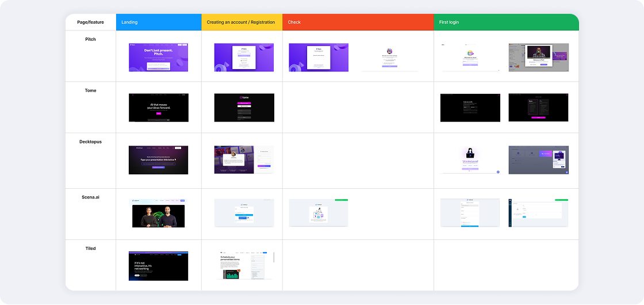The height and width of the screenshot is (305, 644).
Task: Click the "Tome" row label
Action: click(x=90, y=90)
